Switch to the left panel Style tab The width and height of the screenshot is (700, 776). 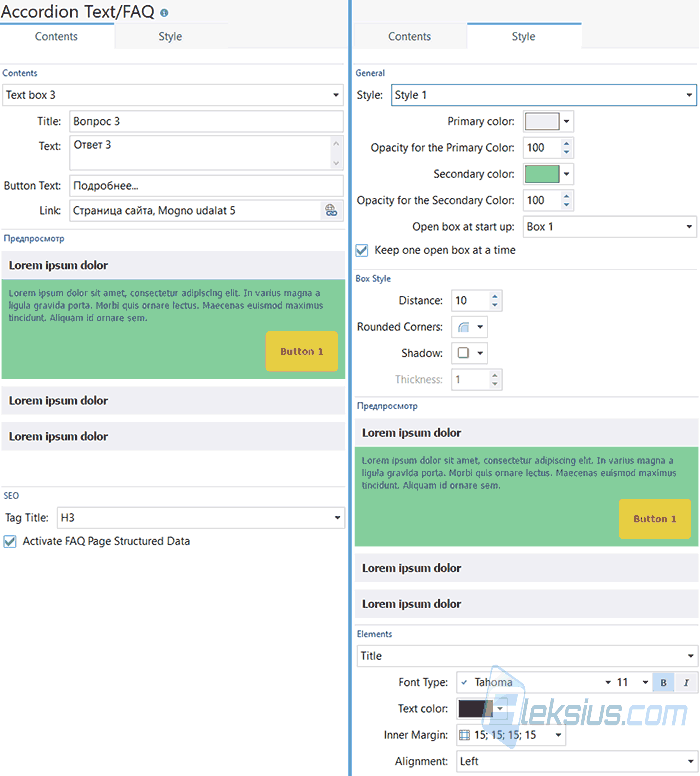(170, 37)
